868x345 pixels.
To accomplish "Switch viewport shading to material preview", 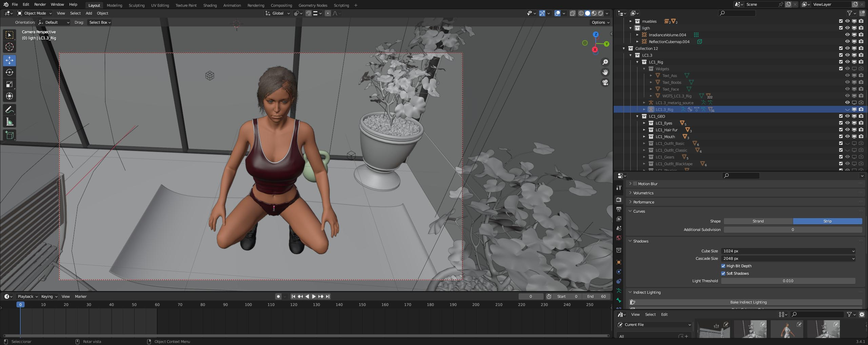I will click(594, 13).
